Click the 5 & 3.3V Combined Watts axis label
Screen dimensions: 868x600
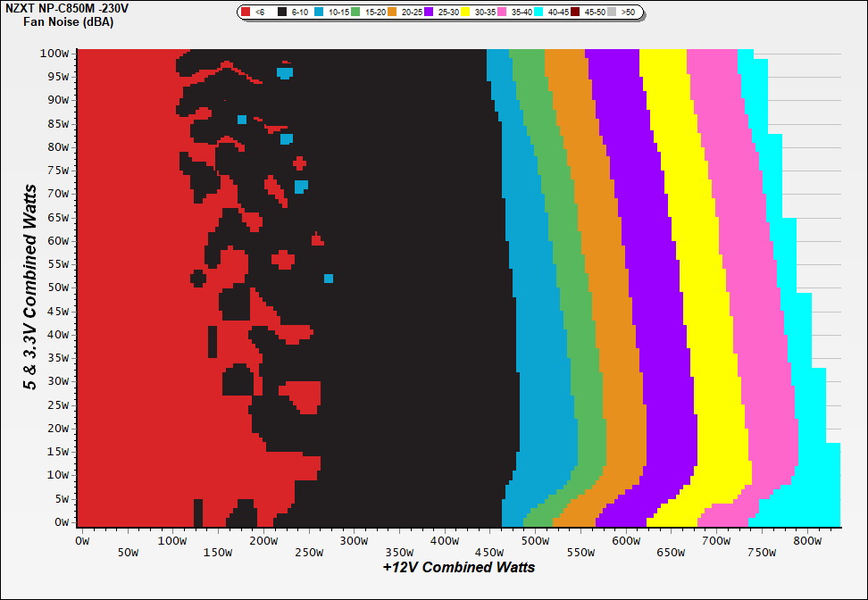[31, 287]
